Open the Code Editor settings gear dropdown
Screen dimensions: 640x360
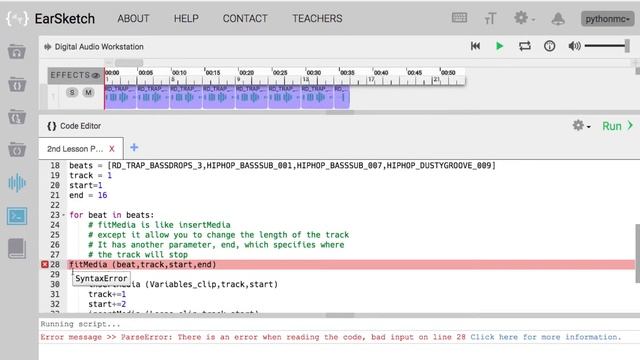pyautogui.click(x=581, y=126)
